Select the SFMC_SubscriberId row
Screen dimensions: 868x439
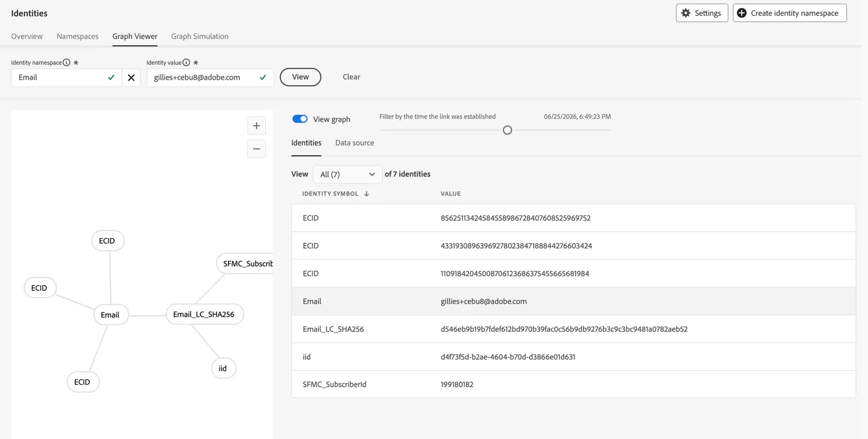pos(573,384)
